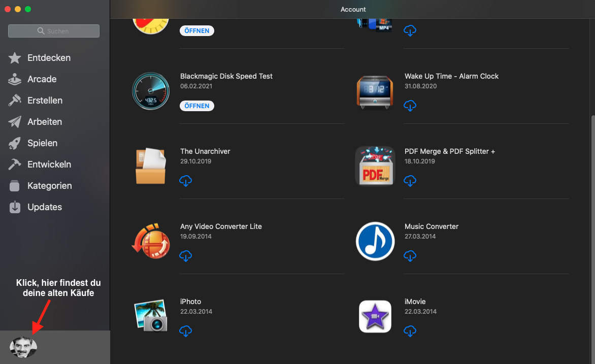Click the Entdecken star icon

[x=15, y=58]
